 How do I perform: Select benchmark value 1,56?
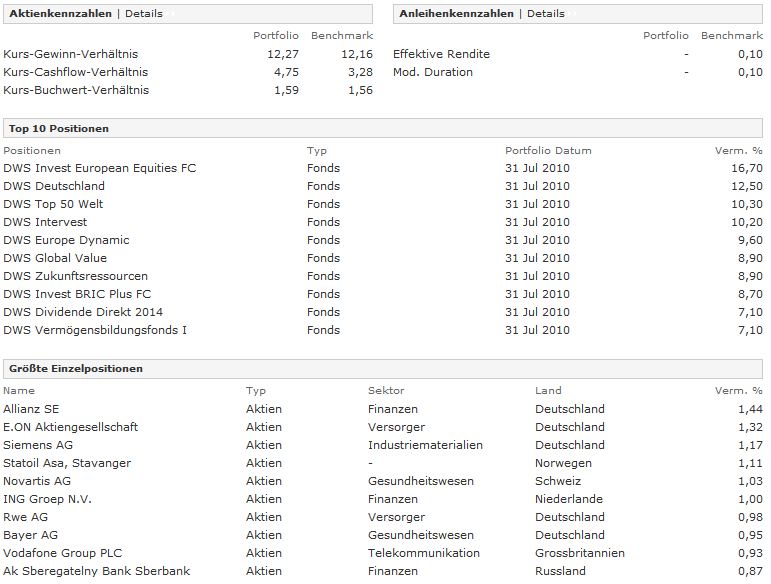click(x=360, y=90)
